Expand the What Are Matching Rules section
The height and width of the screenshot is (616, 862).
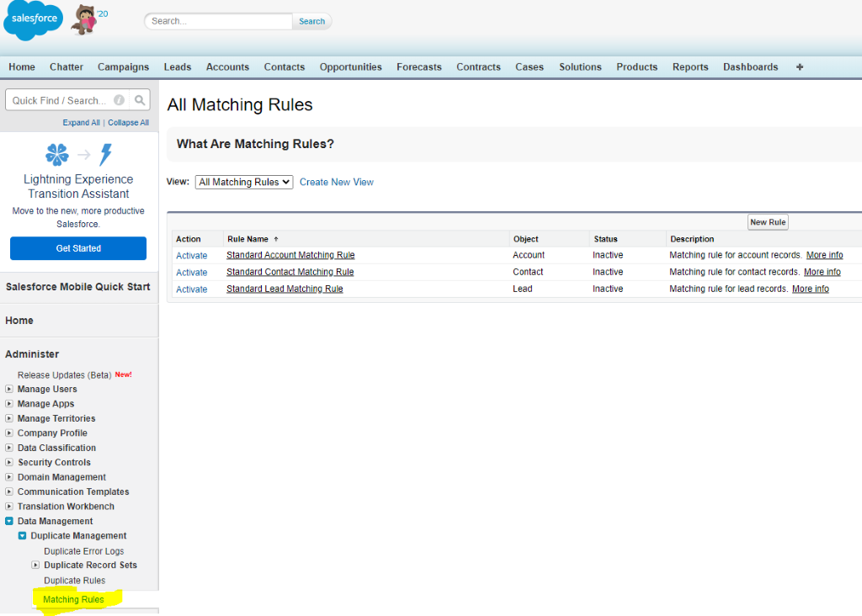[x=255, y=144]
